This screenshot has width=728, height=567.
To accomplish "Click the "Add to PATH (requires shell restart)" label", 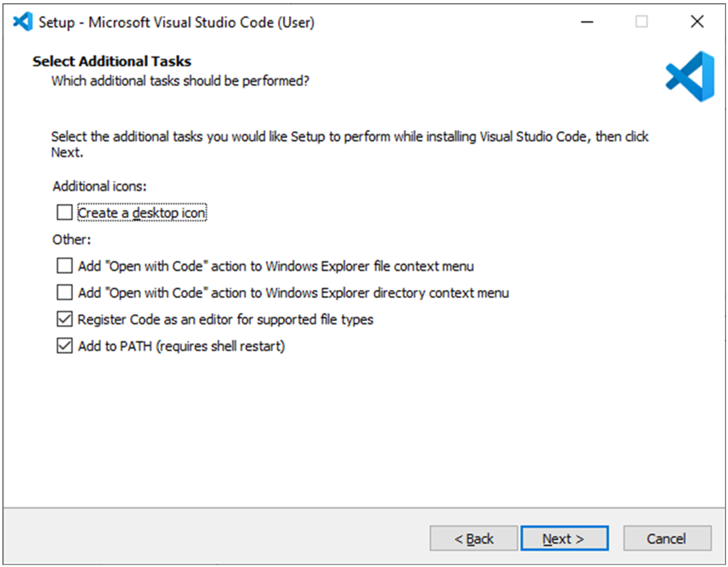I will click(182, 346).
